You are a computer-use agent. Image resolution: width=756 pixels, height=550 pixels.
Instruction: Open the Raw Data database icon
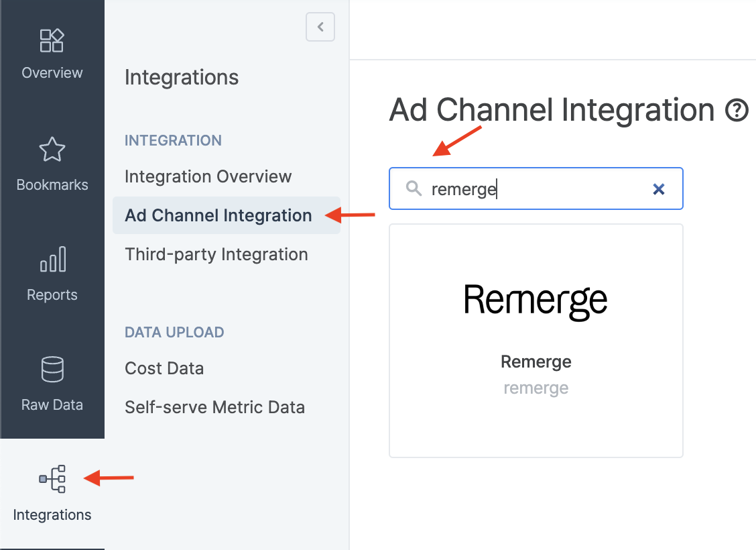coord(52,369)
